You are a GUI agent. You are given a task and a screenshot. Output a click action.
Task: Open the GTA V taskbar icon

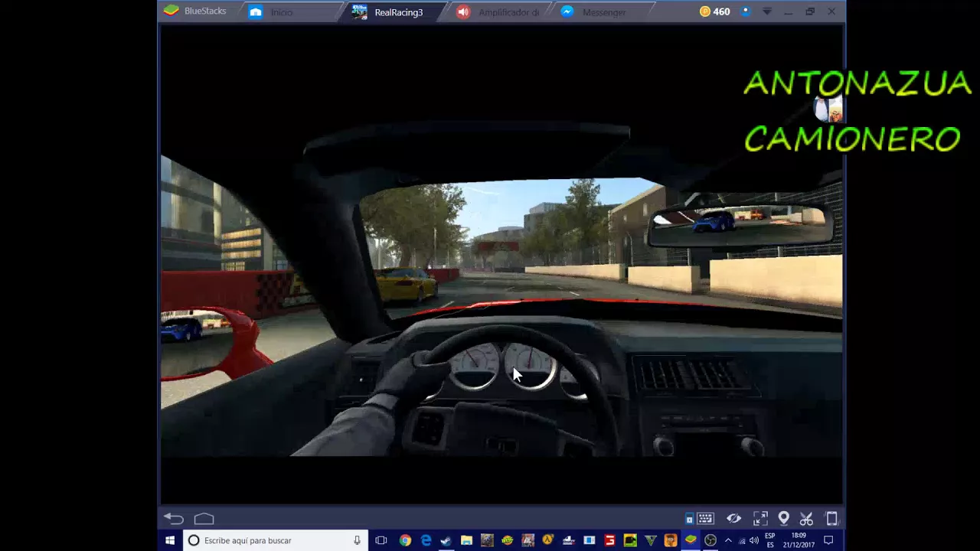click(x=650, y=540)
